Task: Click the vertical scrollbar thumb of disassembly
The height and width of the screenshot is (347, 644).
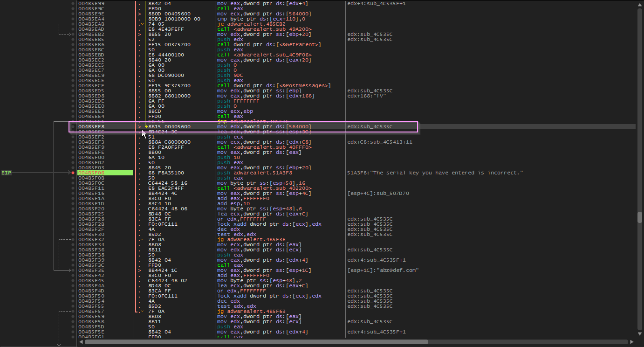Action: [640, 217]
